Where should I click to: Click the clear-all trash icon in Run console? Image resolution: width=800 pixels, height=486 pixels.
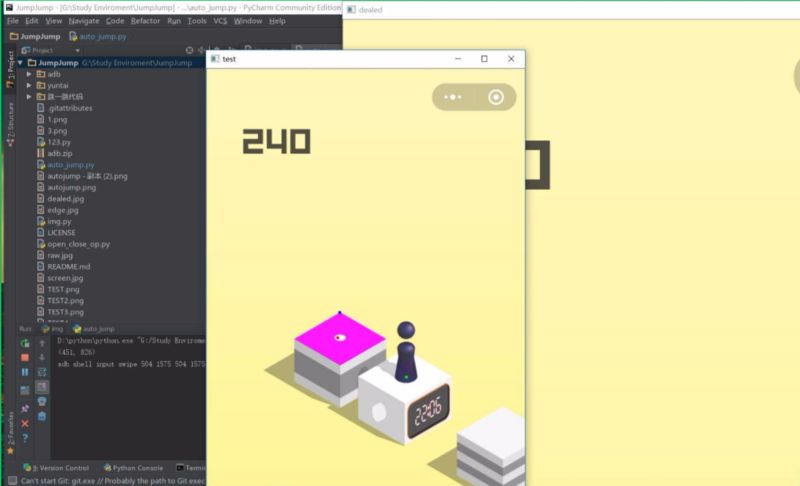pyautogui.click(x=42, y=416)
